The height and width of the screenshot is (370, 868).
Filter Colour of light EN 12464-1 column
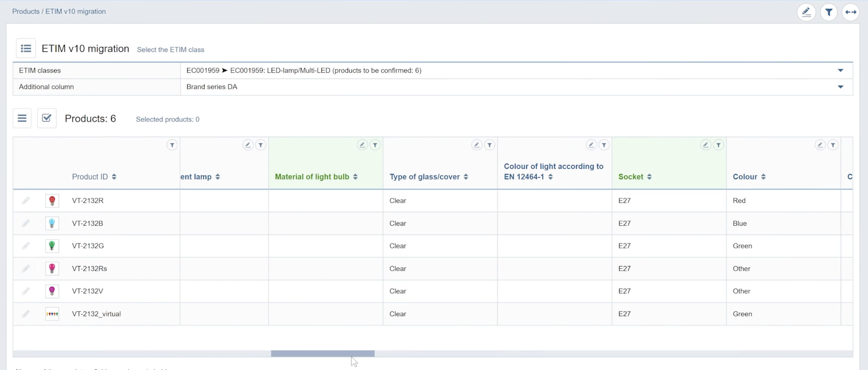[x=604, y=145]
